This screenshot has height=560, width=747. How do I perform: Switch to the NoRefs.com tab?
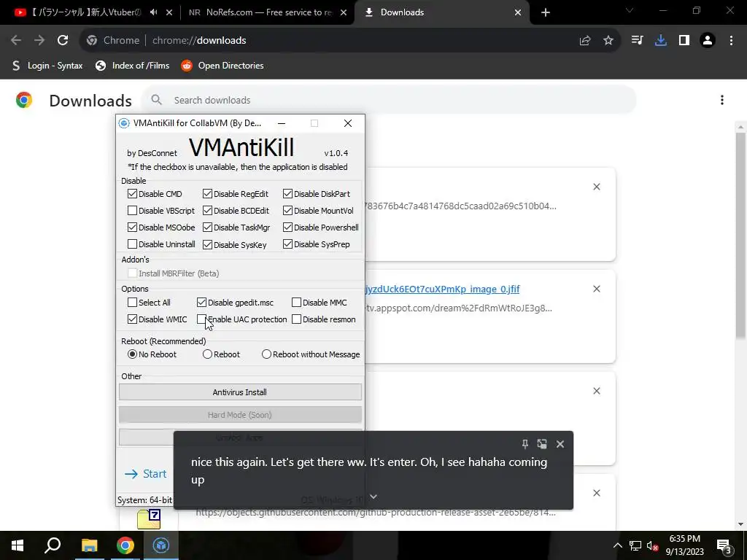click(260, 12)
